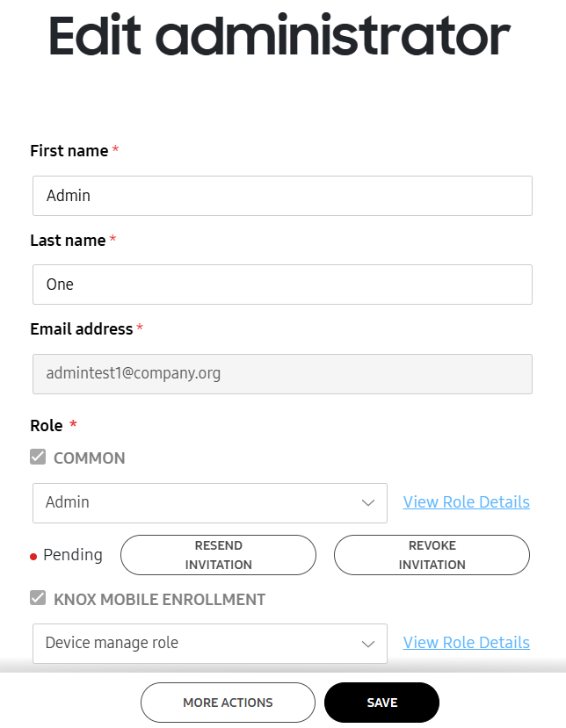
Task: Click the red dot next to Pending
Action: (33, 555)
